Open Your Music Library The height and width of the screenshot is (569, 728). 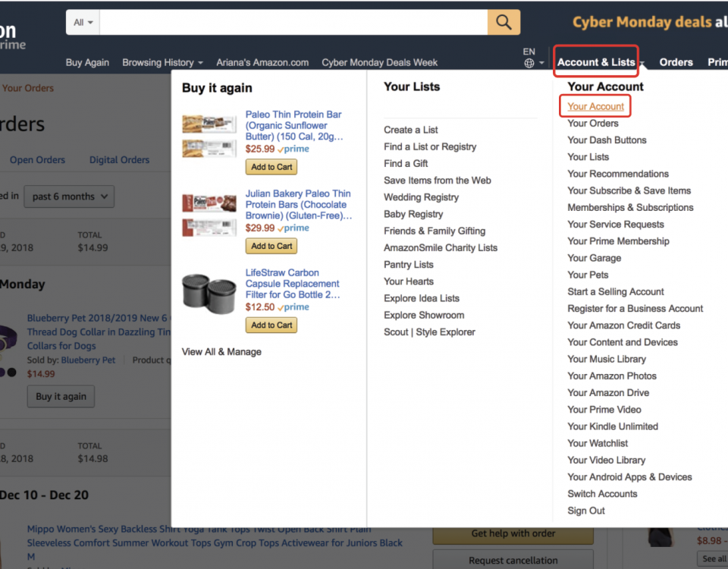[x=607, y=359]
